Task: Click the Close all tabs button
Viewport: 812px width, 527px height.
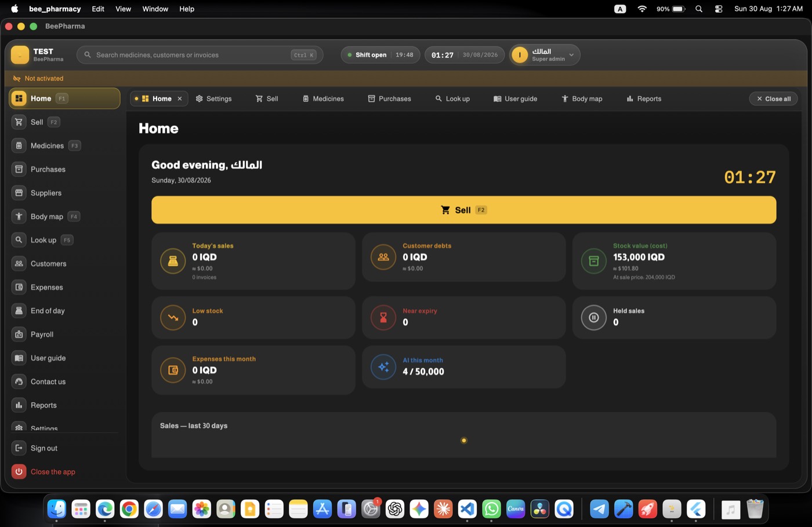Action: click(x=774, y=99)
